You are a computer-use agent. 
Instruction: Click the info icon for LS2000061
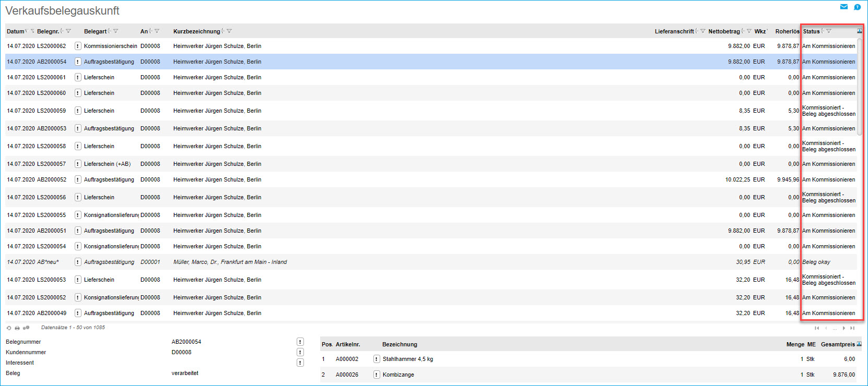[x=78, y=77]
